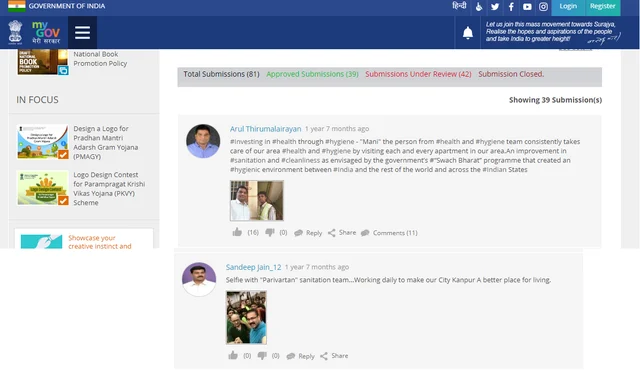Open the MyGov YouTube channel icon

point(527,7)
